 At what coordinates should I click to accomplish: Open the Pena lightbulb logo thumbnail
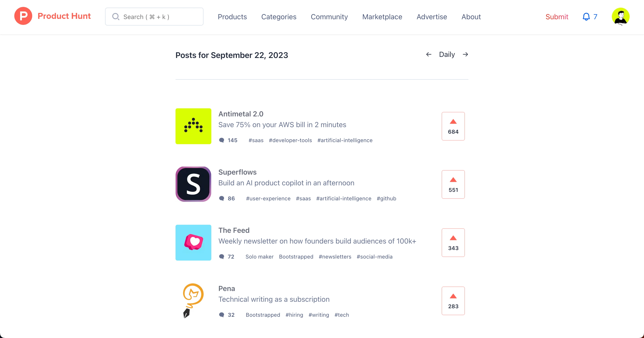[193, 301]
